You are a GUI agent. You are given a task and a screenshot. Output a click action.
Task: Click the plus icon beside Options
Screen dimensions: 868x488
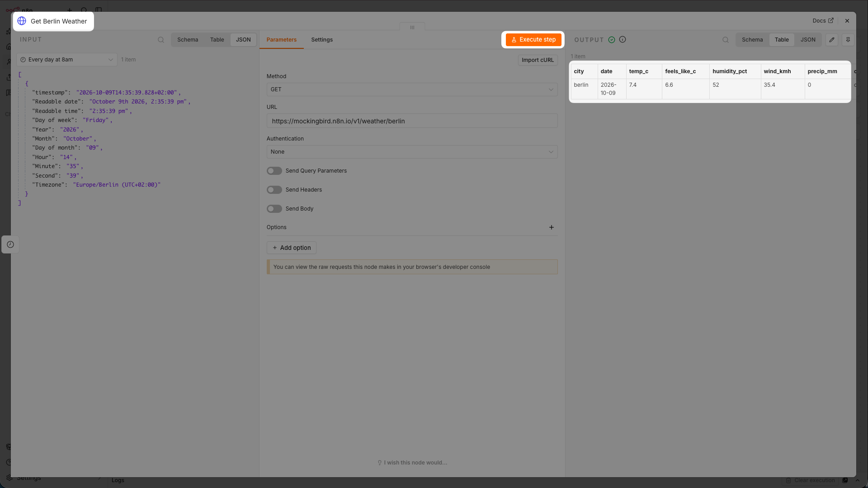pyautogui.click(x=552, y=227)
